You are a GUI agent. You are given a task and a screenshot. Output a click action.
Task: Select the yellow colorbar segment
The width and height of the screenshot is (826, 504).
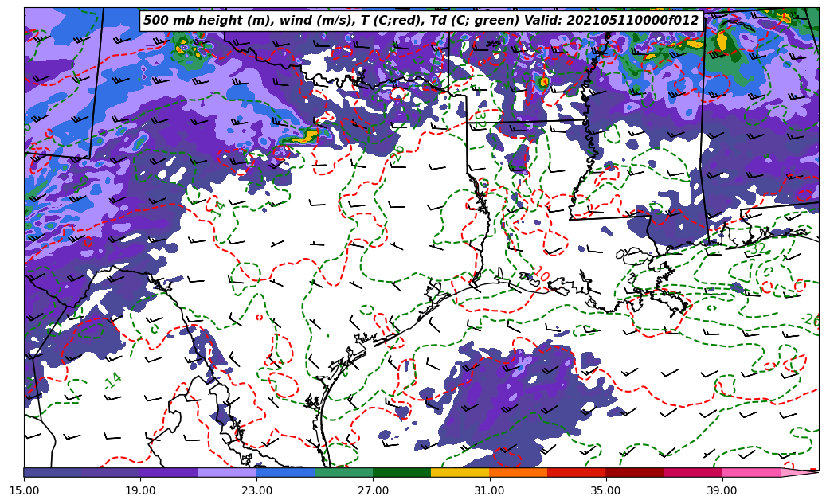460,472
